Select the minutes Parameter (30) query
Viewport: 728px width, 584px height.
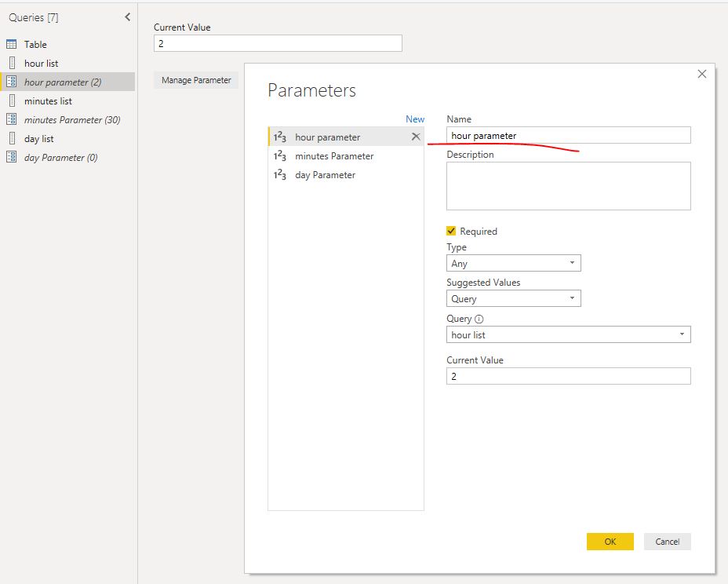(67, 120)
